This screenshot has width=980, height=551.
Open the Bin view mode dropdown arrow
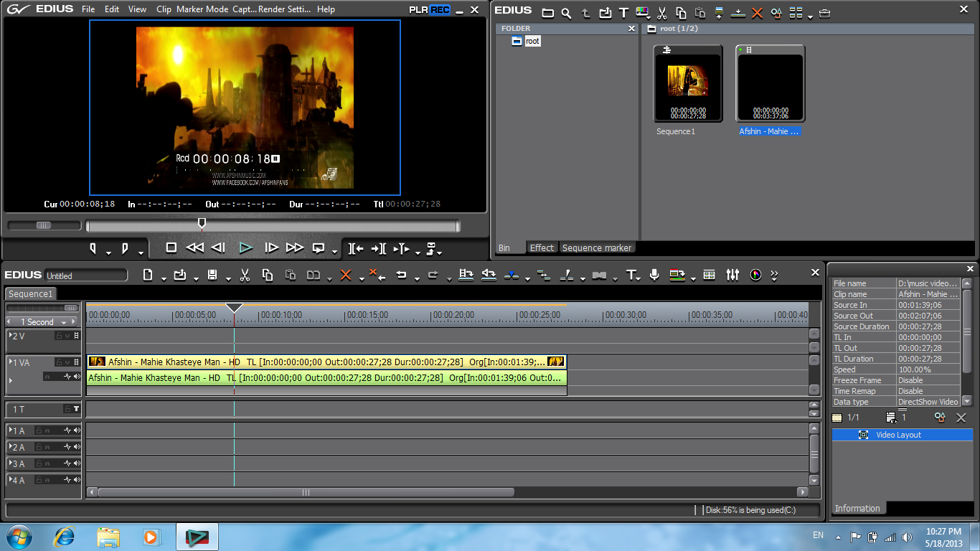[810, 16]
